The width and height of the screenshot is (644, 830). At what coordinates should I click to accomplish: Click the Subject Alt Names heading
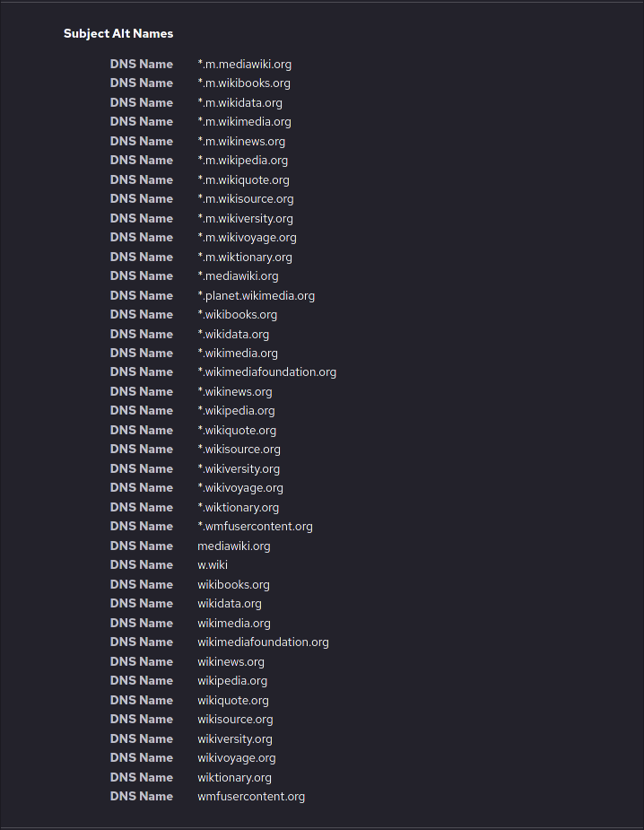118,33
